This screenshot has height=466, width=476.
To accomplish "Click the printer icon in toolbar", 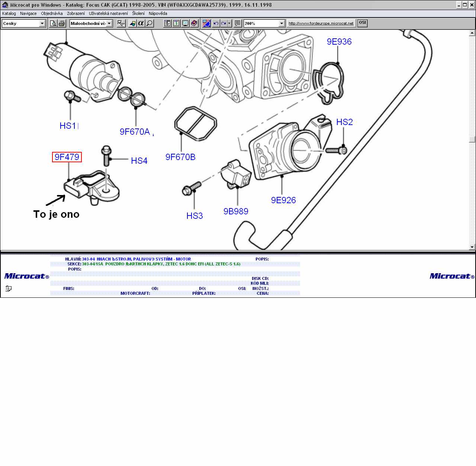I will click(x=62, y=23).
